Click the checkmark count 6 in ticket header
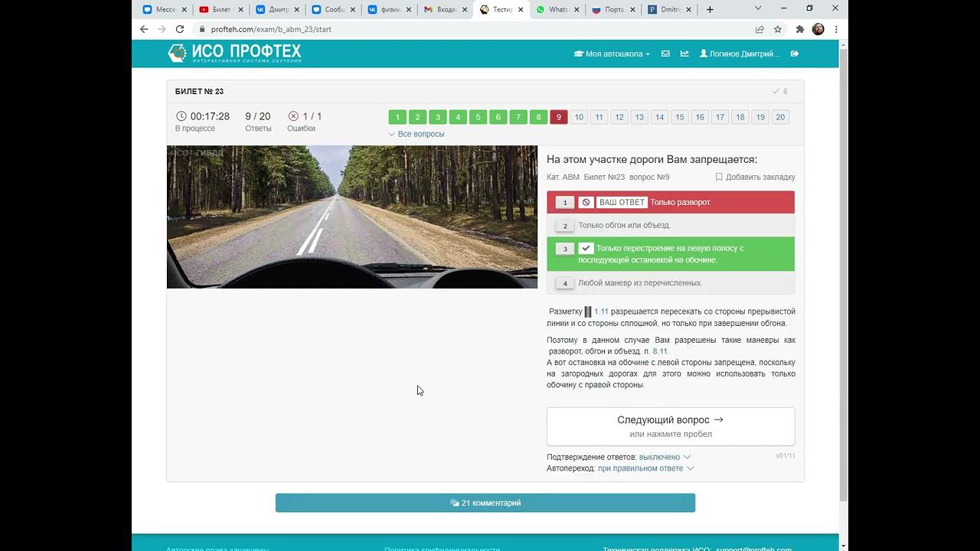 point(780,91)
